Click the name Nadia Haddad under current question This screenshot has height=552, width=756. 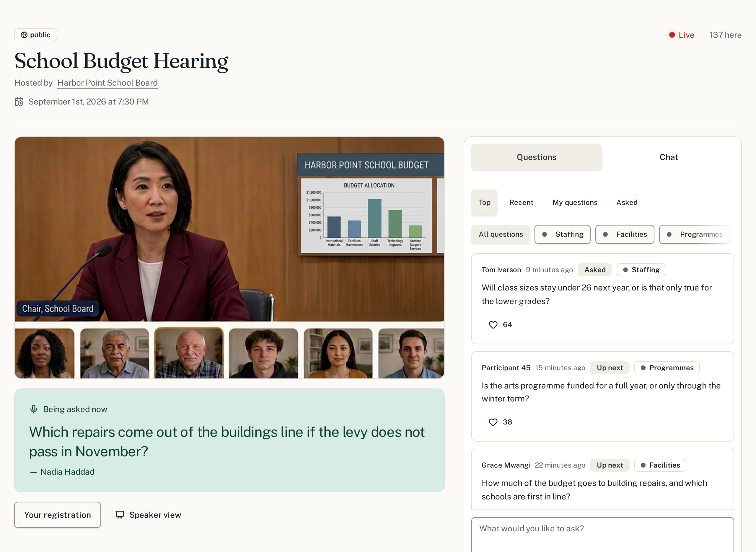[x=67, y=471]
